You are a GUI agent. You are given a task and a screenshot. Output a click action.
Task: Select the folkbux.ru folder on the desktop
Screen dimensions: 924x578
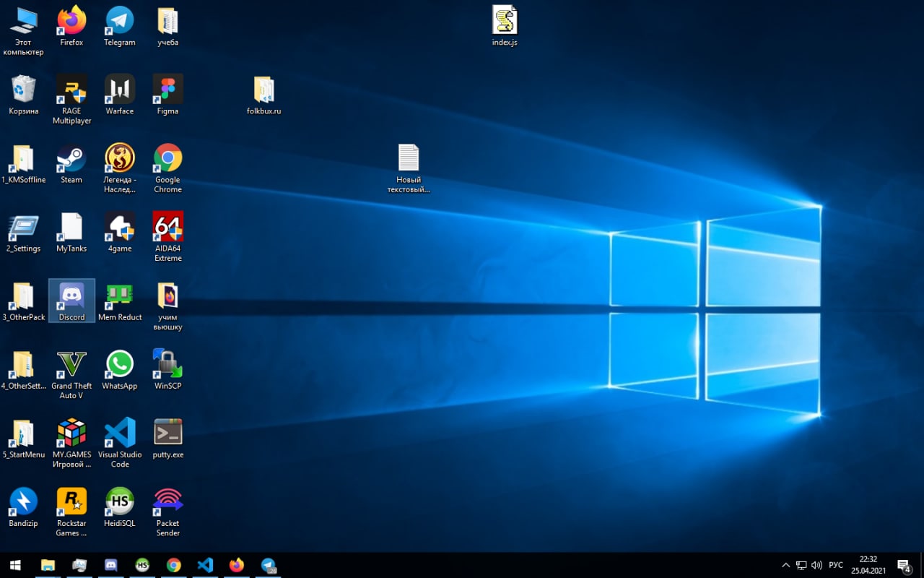(x=263, y=95)
